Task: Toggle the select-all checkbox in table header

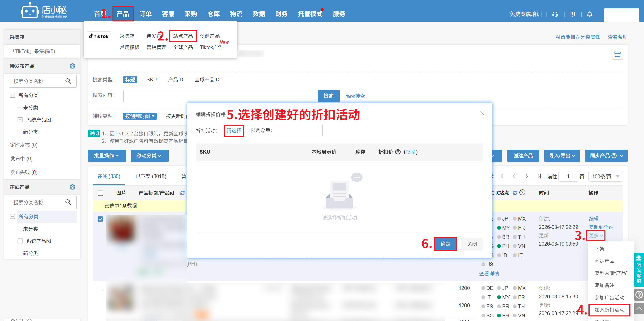Action: click(x=100, y=193)
